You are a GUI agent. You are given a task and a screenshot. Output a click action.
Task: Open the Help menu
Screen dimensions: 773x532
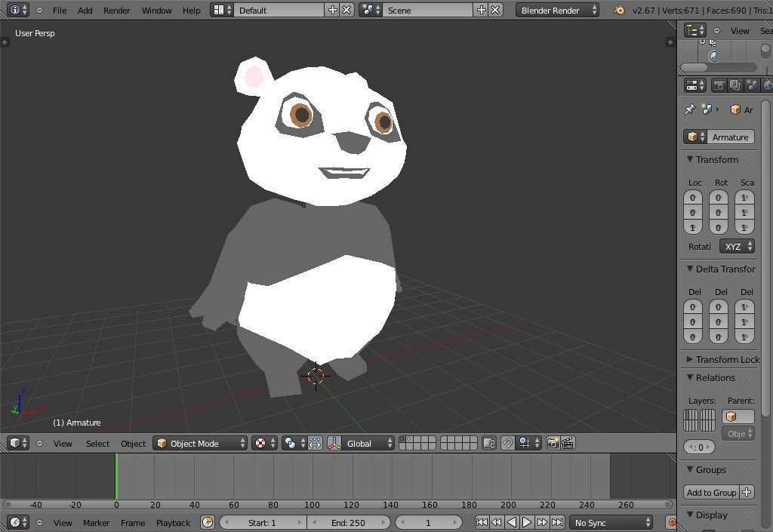(191, 11)
